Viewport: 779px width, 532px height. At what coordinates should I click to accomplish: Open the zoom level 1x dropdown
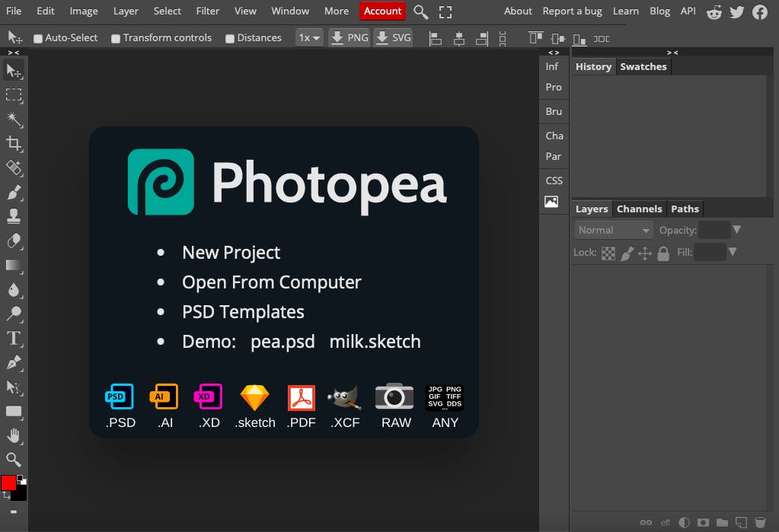coord(308,37)
